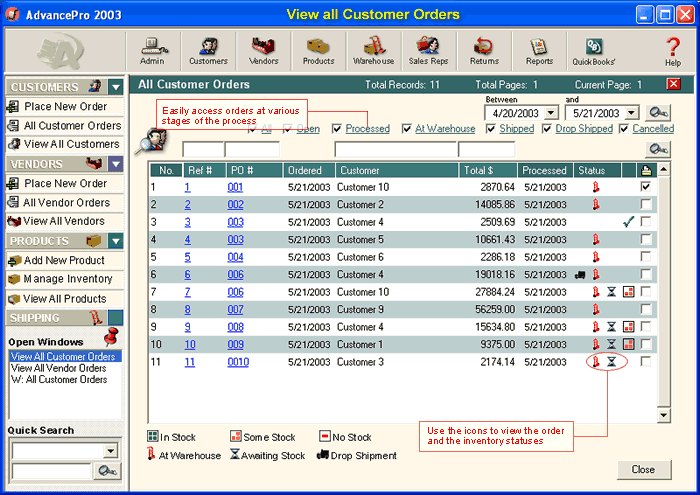Open the QuickBooks toolbar icon
The width and height of the screenshot is (700, 495).
pos(594,51)
